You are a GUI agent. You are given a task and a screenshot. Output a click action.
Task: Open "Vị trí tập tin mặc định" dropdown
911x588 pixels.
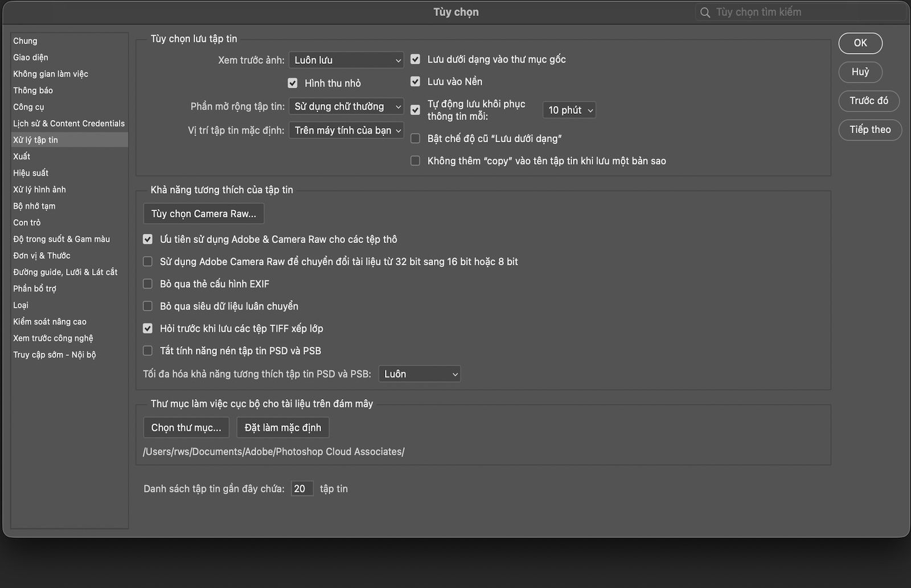point(346,130)
